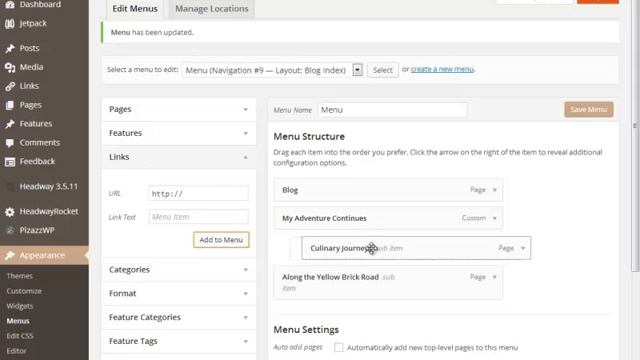
Task: Click the Feedback form icon
Action: (10, 162)
